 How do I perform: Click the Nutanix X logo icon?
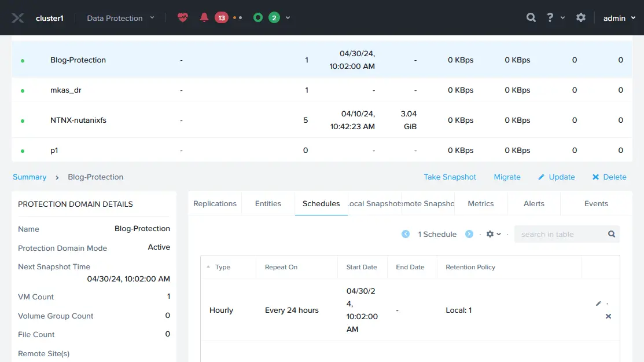pyautogui.click(x=18, y=18)
